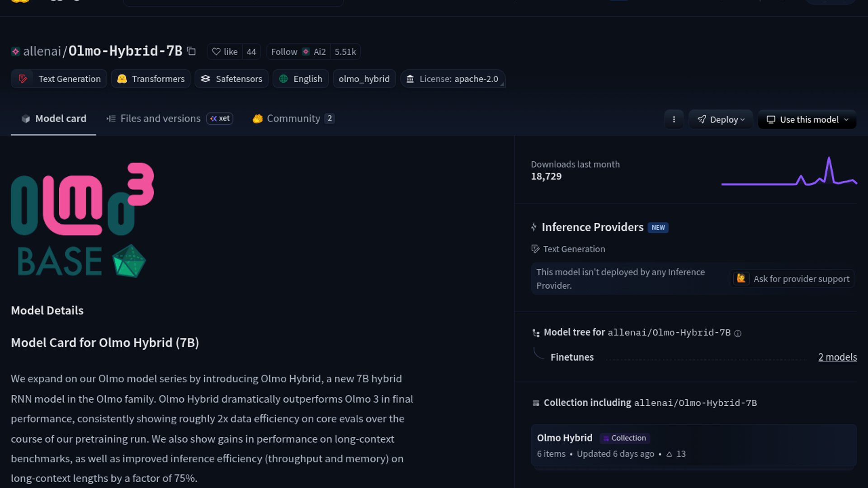The width and height of the screenshot is (868, 488).
Task: Click the allenai organization name
Action: [42, 52]
